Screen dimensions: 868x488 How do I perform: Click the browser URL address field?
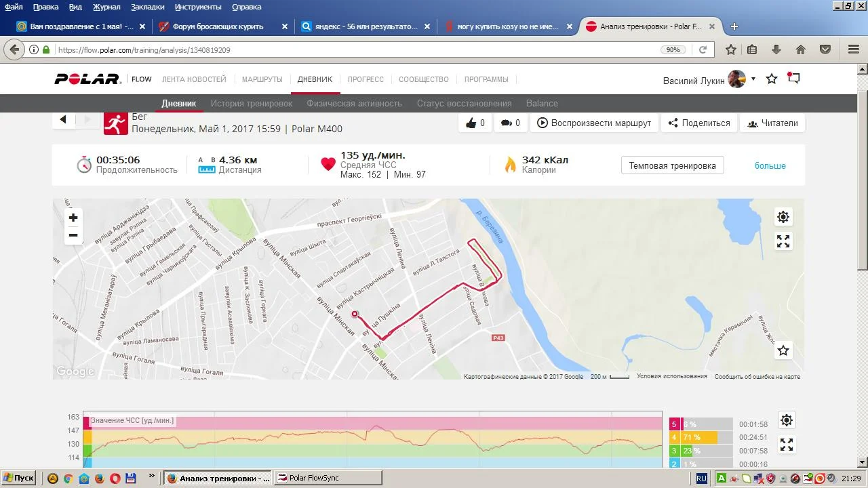pos(356,49)
